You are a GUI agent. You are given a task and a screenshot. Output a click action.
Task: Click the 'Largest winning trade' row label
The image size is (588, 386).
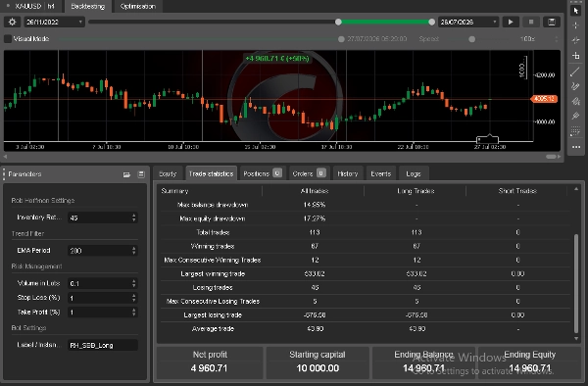(x=213, y=274)
